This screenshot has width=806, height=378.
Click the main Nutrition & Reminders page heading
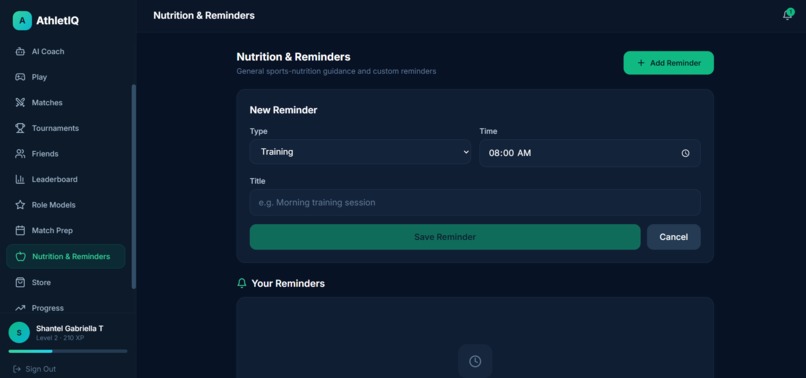point(294,57)
